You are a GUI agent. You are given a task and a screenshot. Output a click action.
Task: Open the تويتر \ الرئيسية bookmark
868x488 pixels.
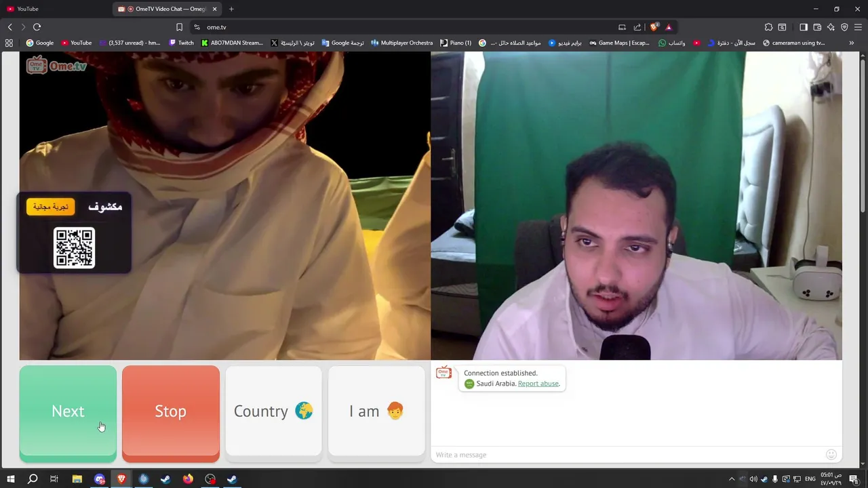(292, 43)
